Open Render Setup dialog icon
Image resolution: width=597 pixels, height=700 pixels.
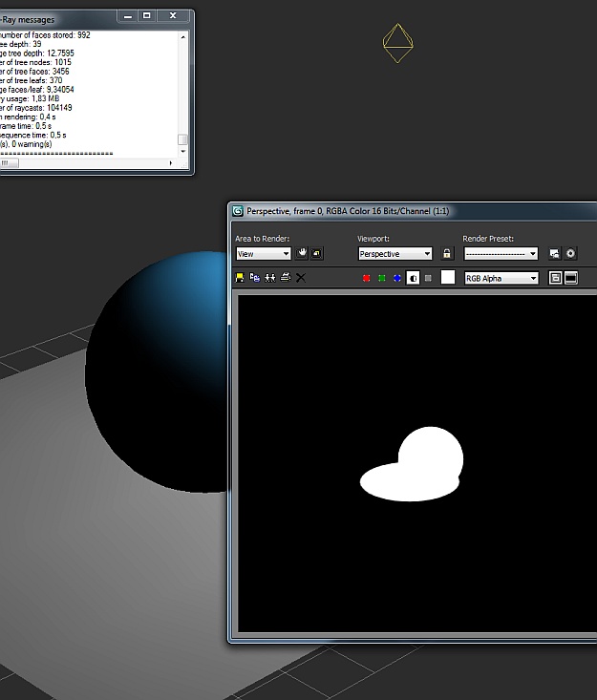click(x=555, y=254)
